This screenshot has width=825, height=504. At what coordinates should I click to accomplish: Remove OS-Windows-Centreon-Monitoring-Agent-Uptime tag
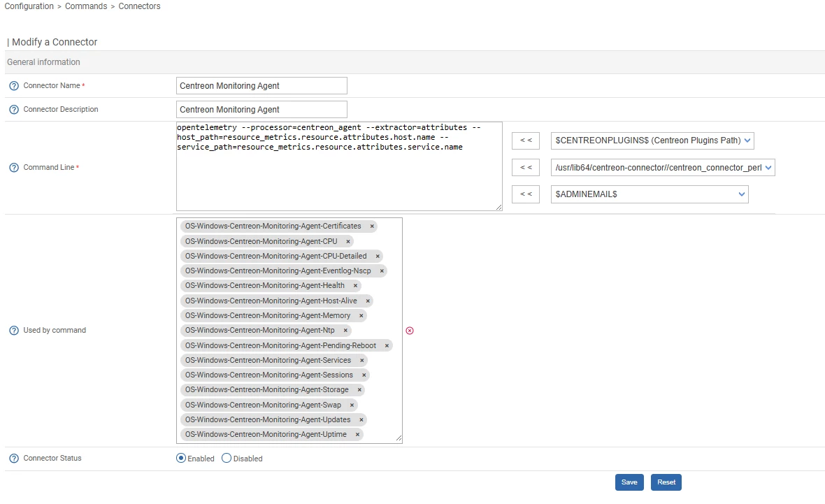[357, 435]
